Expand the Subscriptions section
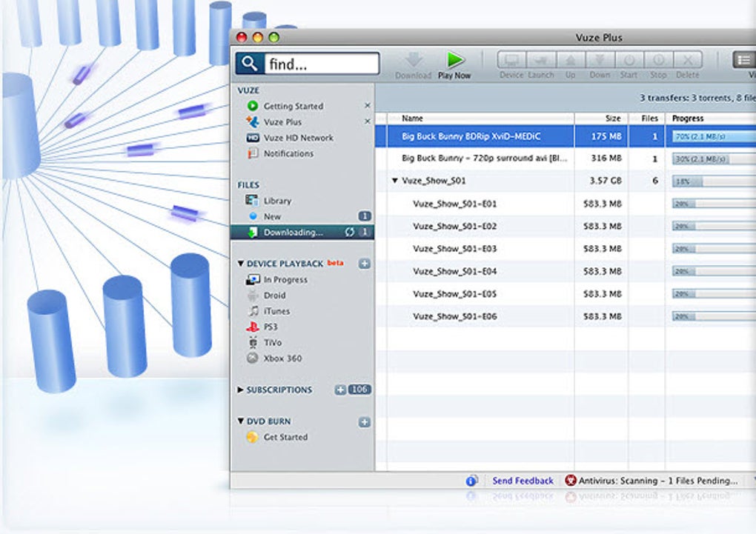This screenshot has height=534, width=756. coord(241,390)
